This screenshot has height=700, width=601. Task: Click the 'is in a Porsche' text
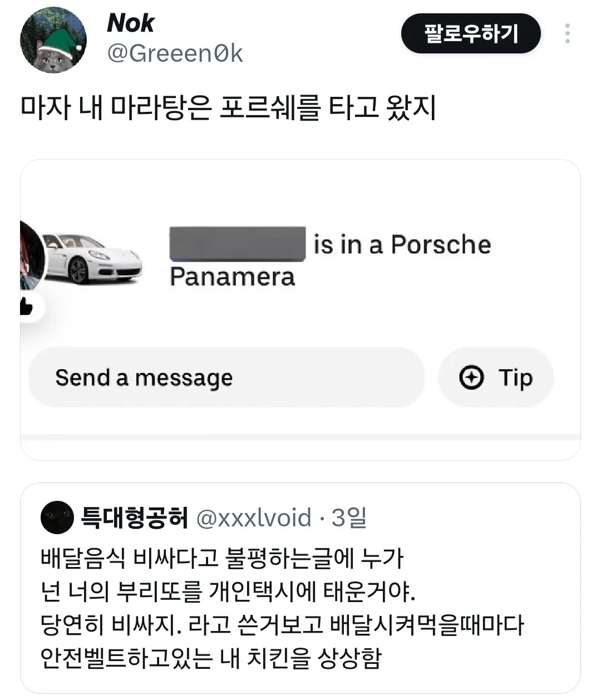[402, 245]
